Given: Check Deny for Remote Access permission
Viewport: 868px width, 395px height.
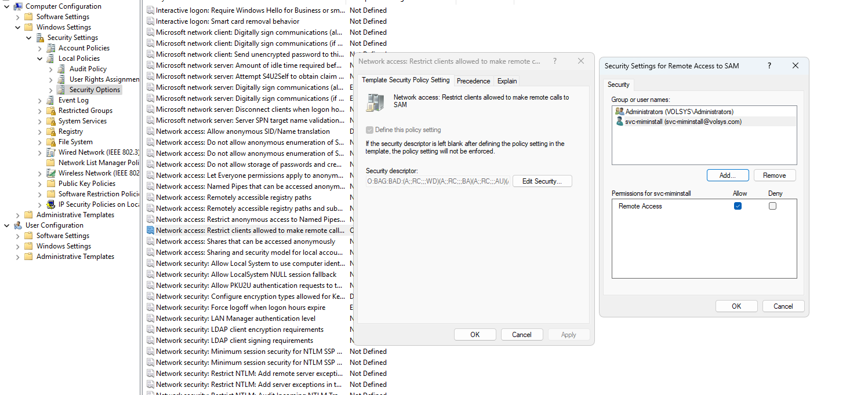Looking at the screenshot, I should pyautogui.click(x=772, y=206).
